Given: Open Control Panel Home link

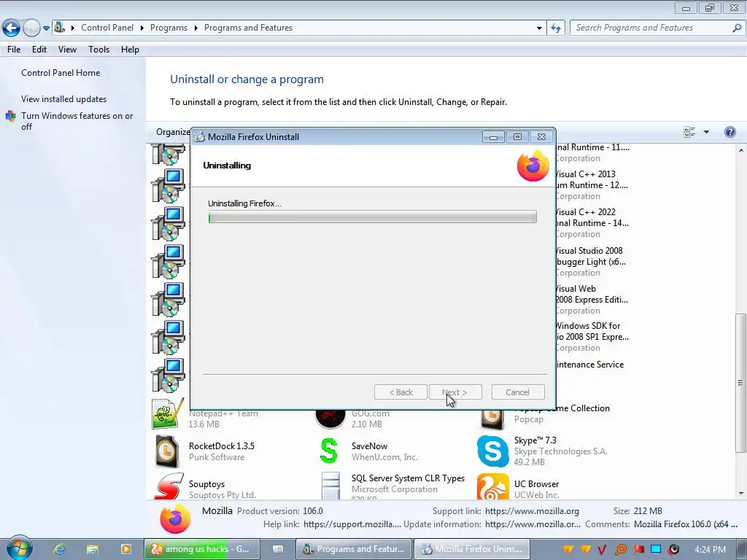Looking at the screenshot, I should (61, 73).
